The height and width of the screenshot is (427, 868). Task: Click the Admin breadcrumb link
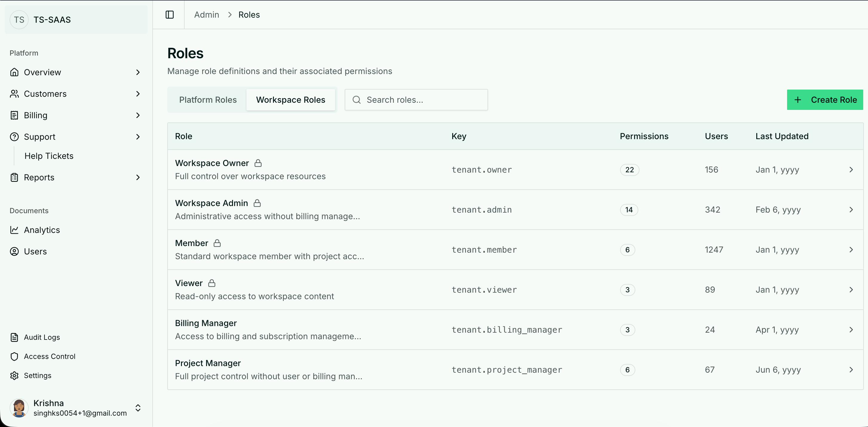pos(207,15)
